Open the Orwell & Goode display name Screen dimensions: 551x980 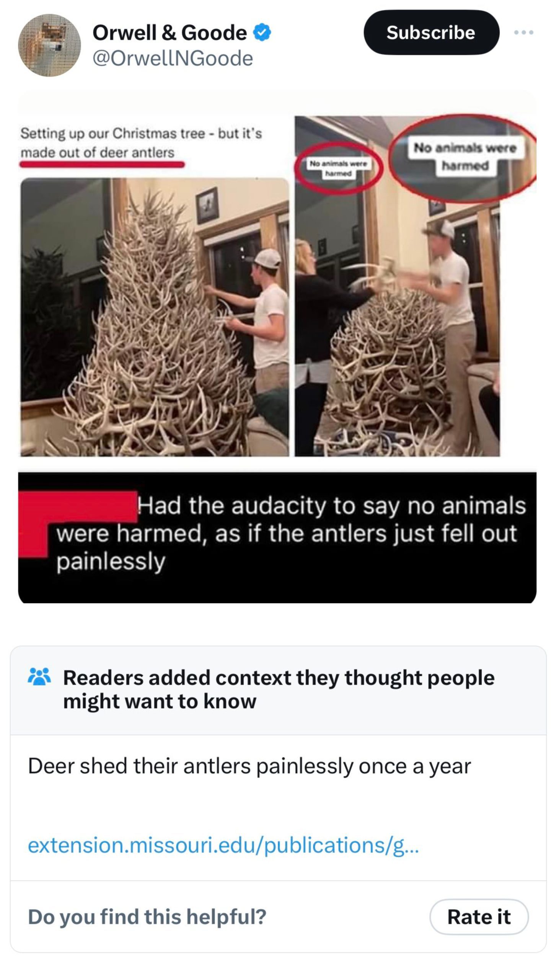pos(170,33)
